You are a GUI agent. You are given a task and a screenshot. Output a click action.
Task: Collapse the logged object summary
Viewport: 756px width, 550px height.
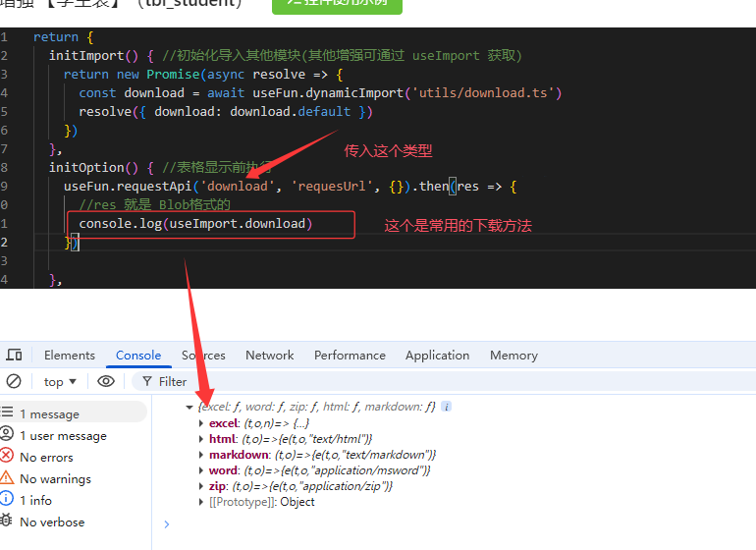click(189, 407)
